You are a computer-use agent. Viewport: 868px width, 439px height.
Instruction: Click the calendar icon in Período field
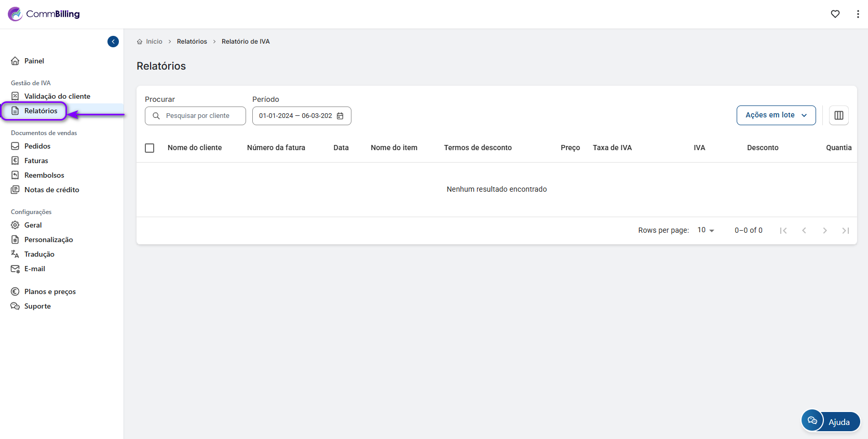(x=340, y=116)
